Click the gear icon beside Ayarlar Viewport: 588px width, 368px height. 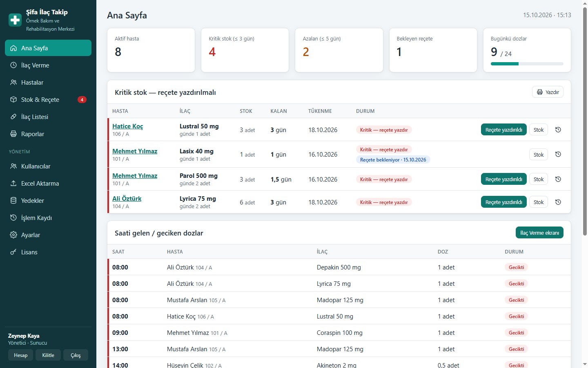click(13, 235)
